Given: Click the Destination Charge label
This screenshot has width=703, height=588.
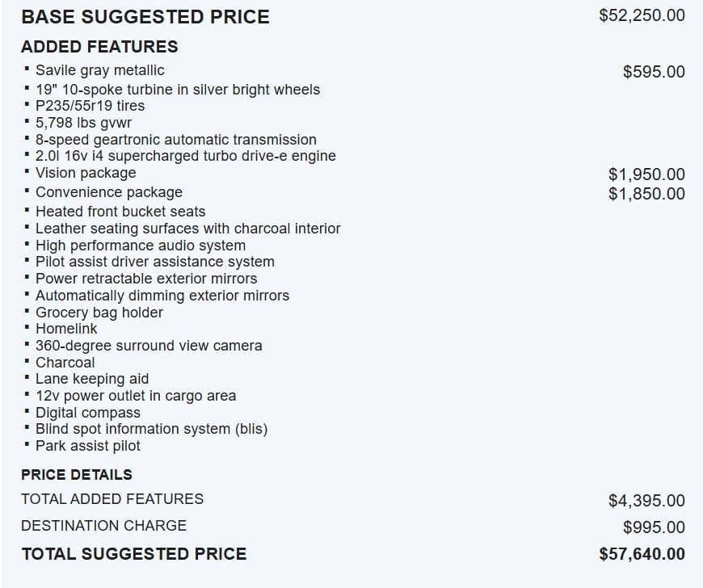Looking at the screenshot, I should (x=104, y=526).
